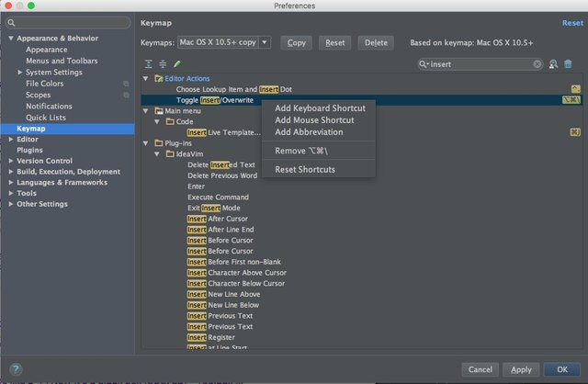588x384 pixels.
Task: Clear the 'insert' search with the X icon
Action: [x=537, y=64]
